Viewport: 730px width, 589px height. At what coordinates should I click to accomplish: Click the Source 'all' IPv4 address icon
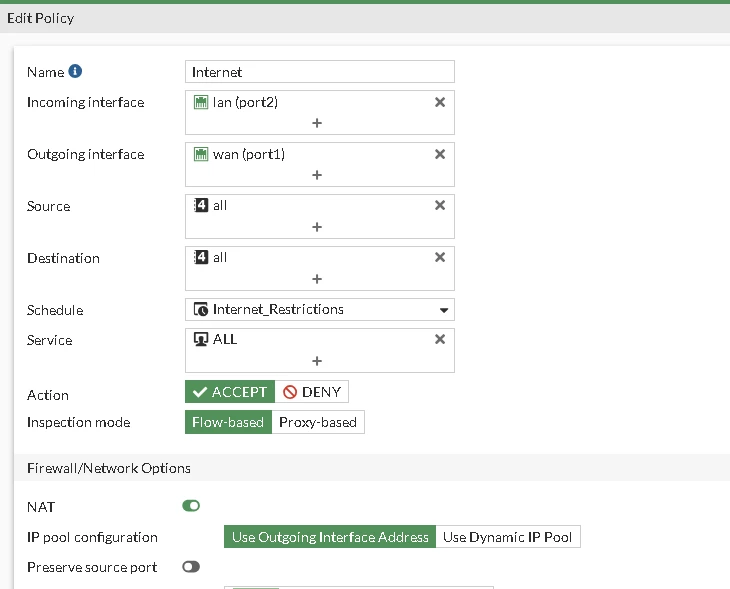click(201, 205)
